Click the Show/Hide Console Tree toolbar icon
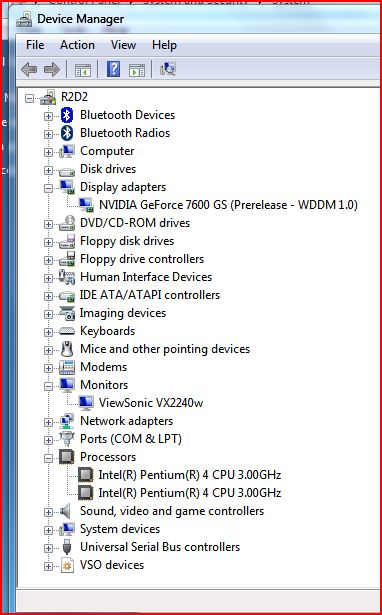382x615 pixels. [83, 70]
